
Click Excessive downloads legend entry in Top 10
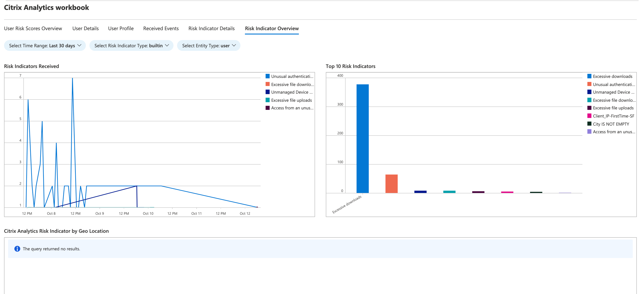pyautogui.click(x=612, y=76)
